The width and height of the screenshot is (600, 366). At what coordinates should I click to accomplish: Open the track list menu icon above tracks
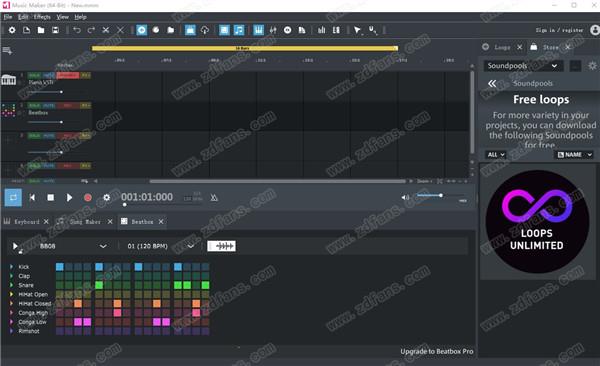coord(7,50)
